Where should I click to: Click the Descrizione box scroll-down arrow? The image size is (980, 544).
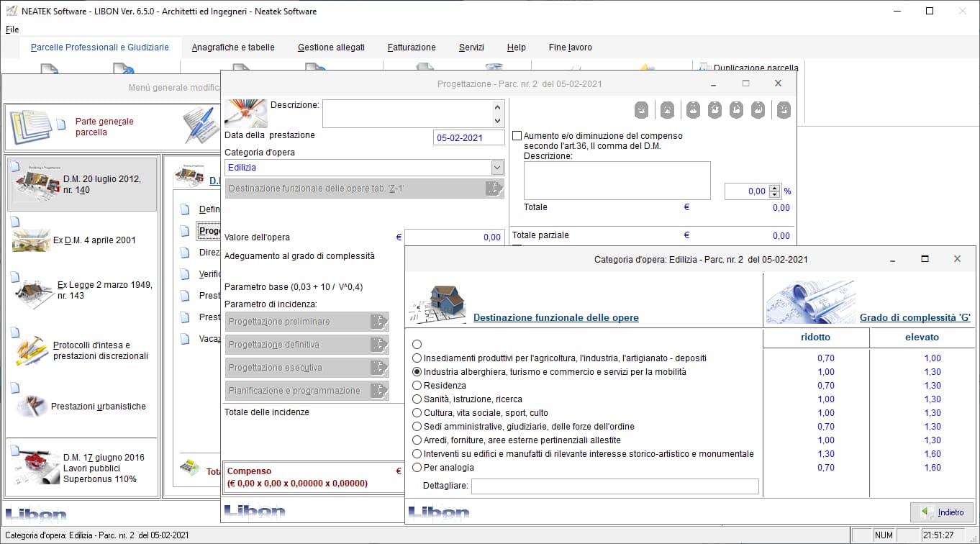pos(497,121)
